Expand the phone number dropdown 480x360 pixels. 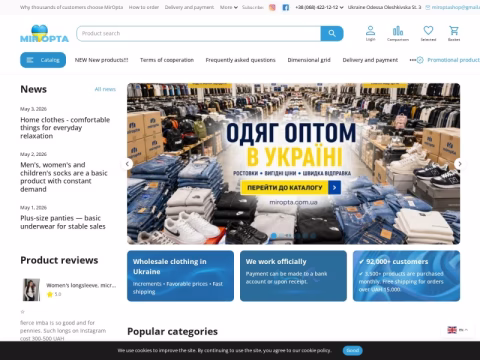pos(319,7)
